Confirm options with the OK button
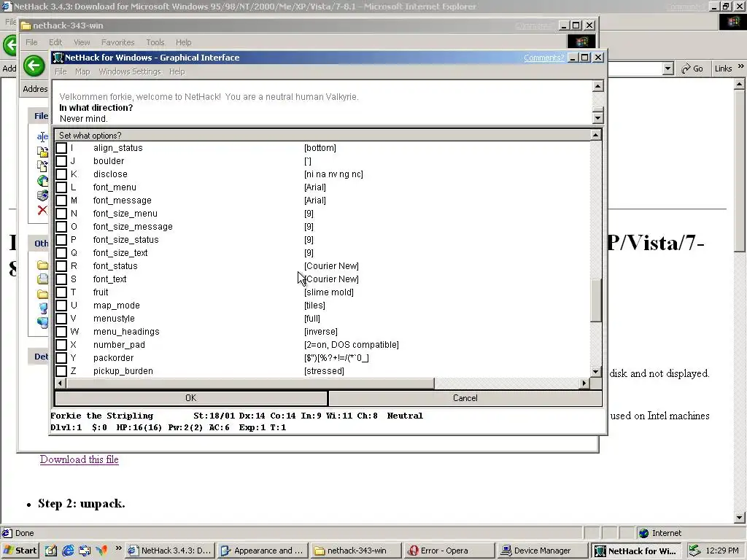The width and height of the screenshot is (747, 560). pyautogui.click(x=190, y=398)
